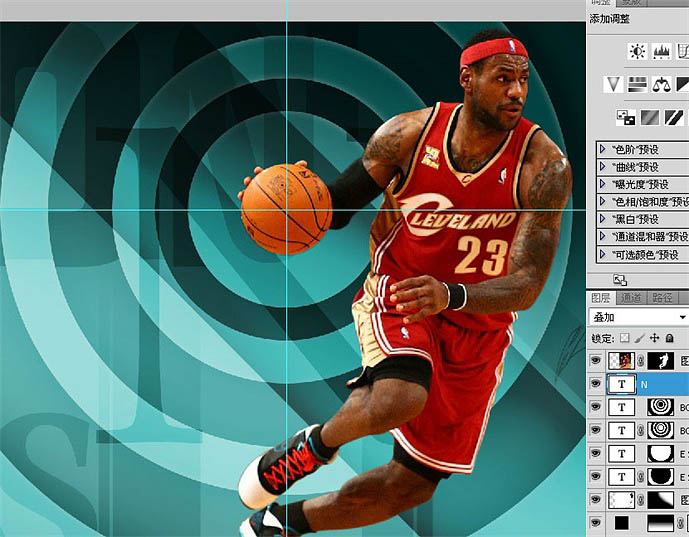Hide the white-dome mask text layer
The width and height of the screenshot is (689, 537).
[595, 453]
